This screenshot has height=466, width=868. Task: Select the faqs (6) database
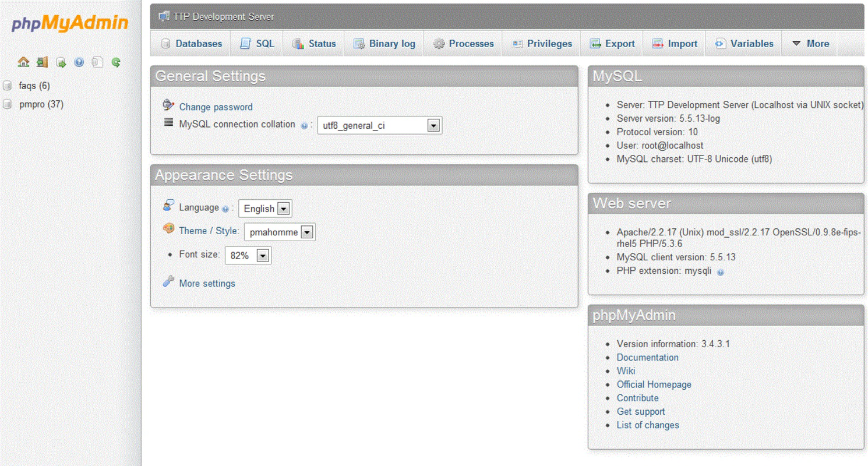tap(34, 86)
